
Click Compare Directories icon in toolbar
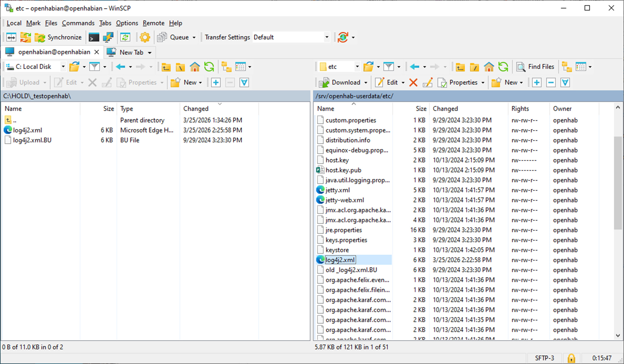(x=11, y=37)
